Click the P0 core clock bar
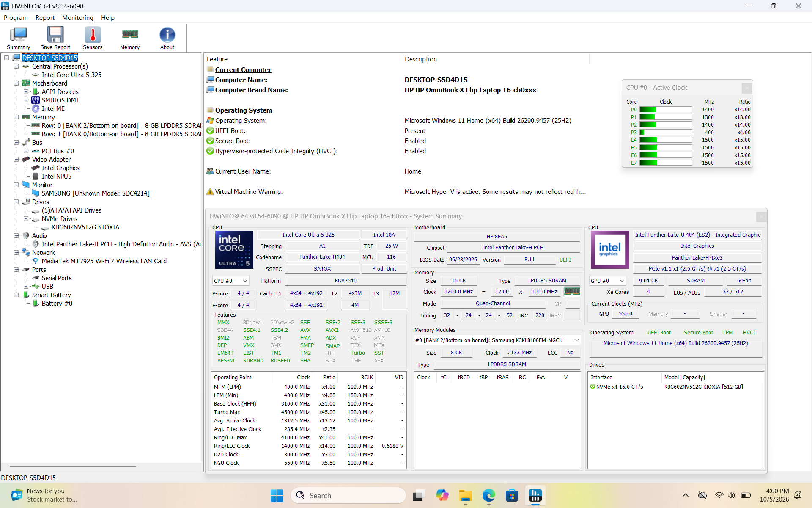 click(666, 110)
